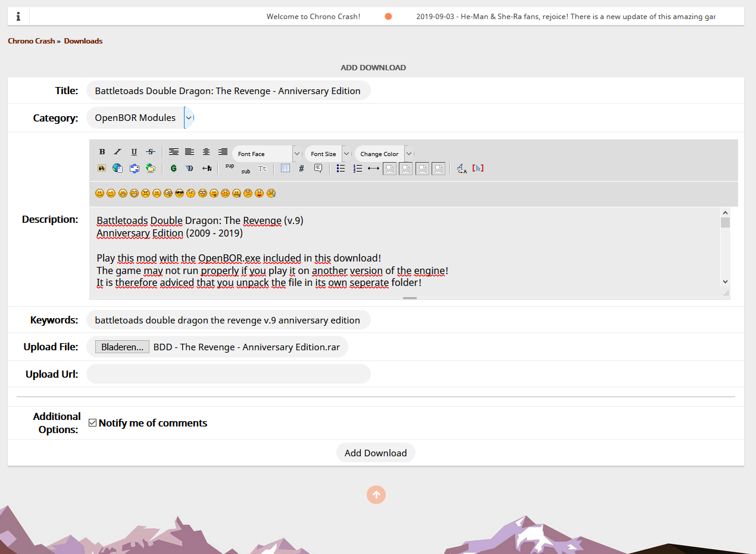Apply superscript with the sup button
This screenshot has width=756, height=554.
coord(230,166)
